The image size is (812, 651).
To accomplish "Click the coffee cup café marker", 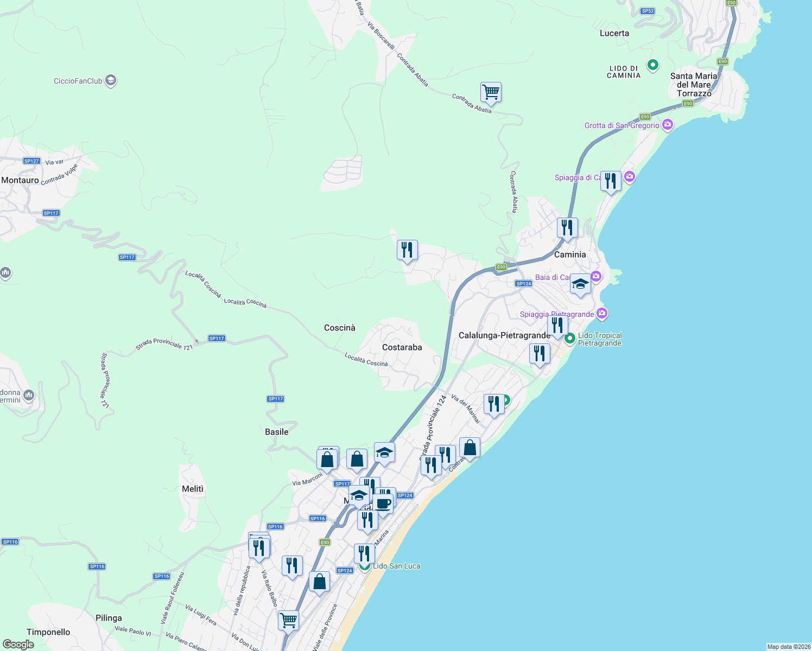I will pos(383,504).
